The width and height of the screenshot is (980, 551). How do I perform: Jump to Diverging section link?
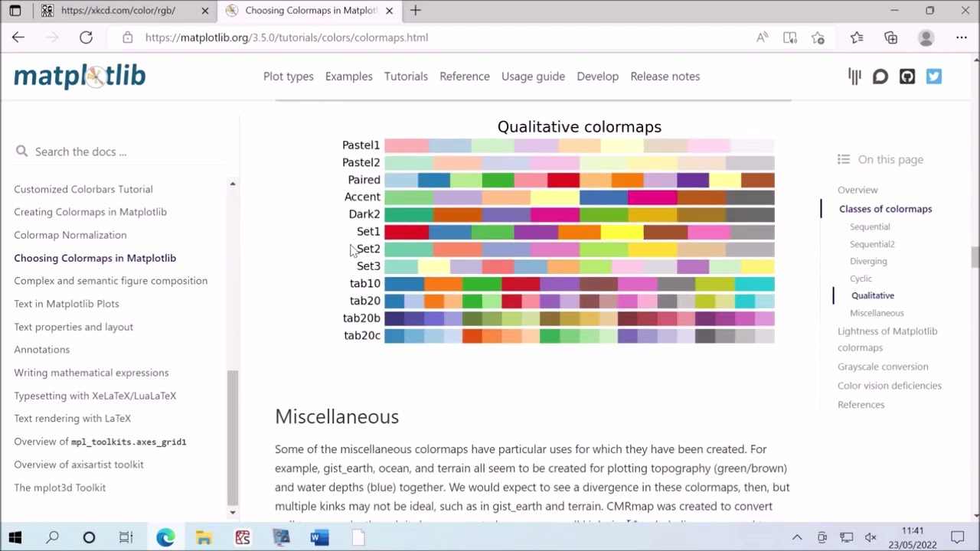[x=868, y=261]
